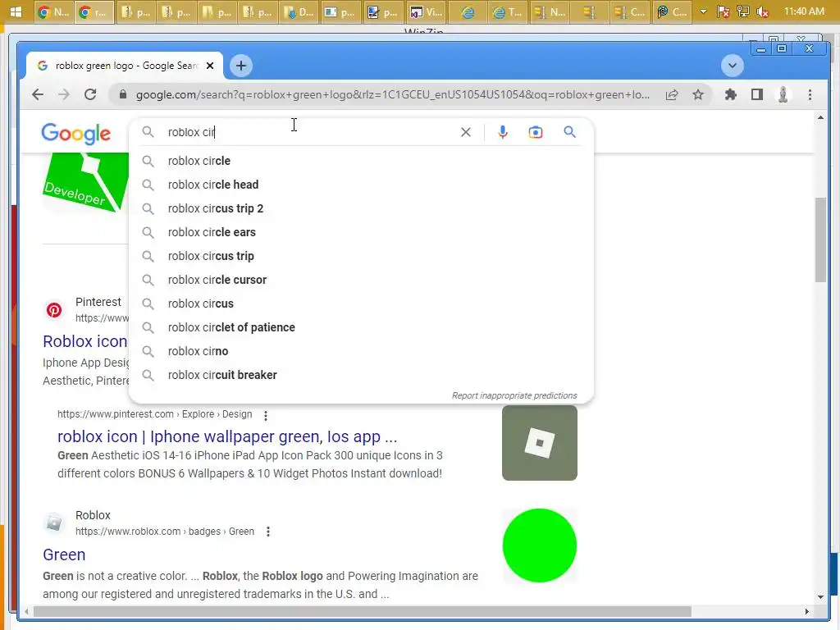Open the tab search dropdown chevron
The image size is (840, 630).
pos(732,66)
